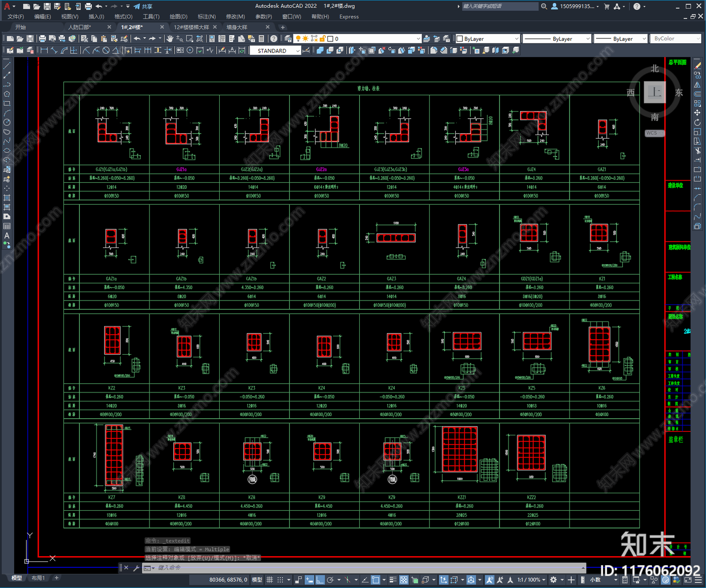Toggle lineweight display in status bar
Screen dimensions: 706x588
tap(393, 580)
